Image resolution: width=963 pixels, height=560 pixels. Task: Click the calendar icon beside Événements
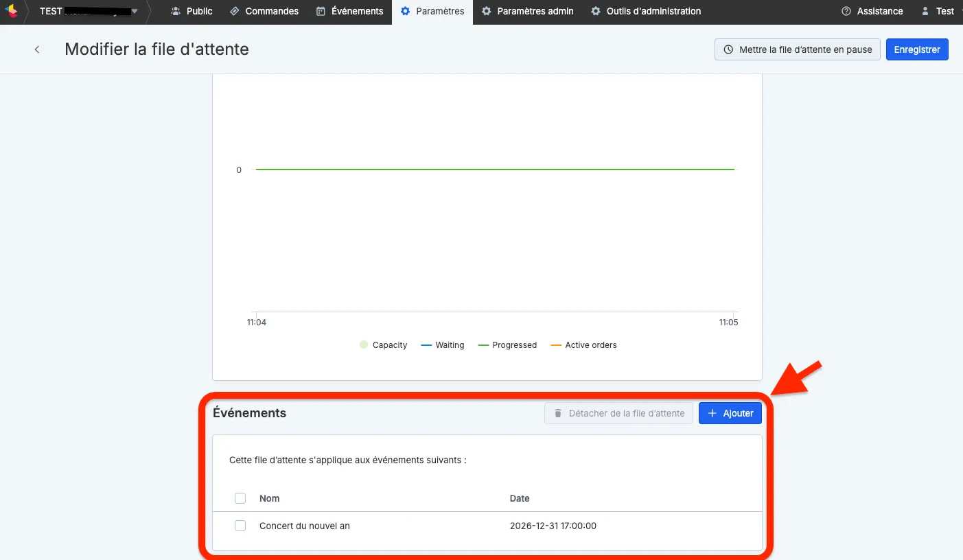point(321,11)
